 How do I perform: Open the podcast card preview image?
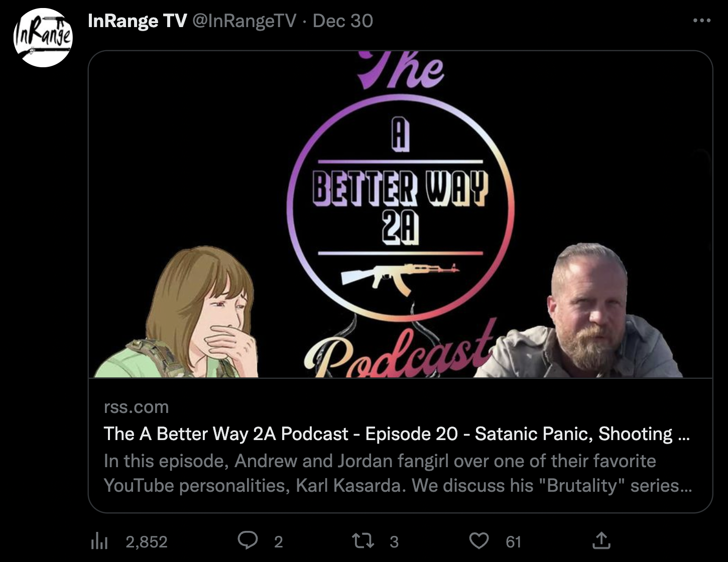click(x=400, y=214)
